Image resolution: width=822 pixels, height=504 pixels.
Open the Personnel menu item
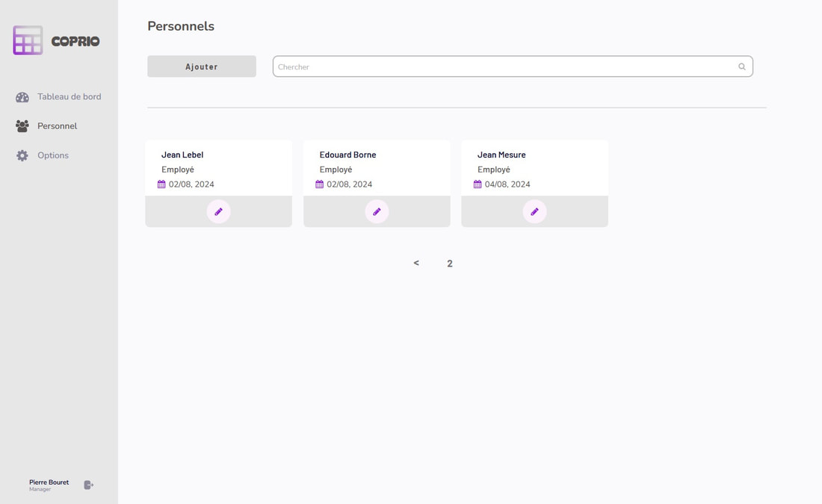(x=57, y=126)
